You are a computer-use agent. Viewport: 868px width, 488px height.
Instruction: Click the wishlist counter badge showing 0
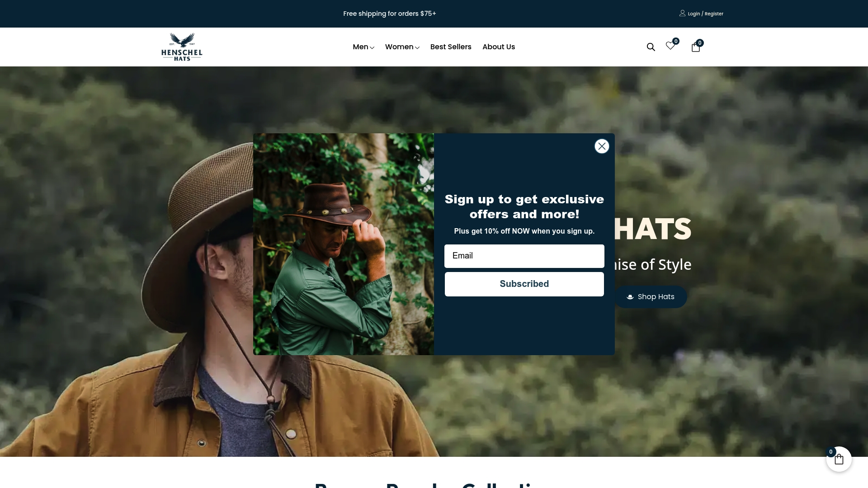click(676, 41)
